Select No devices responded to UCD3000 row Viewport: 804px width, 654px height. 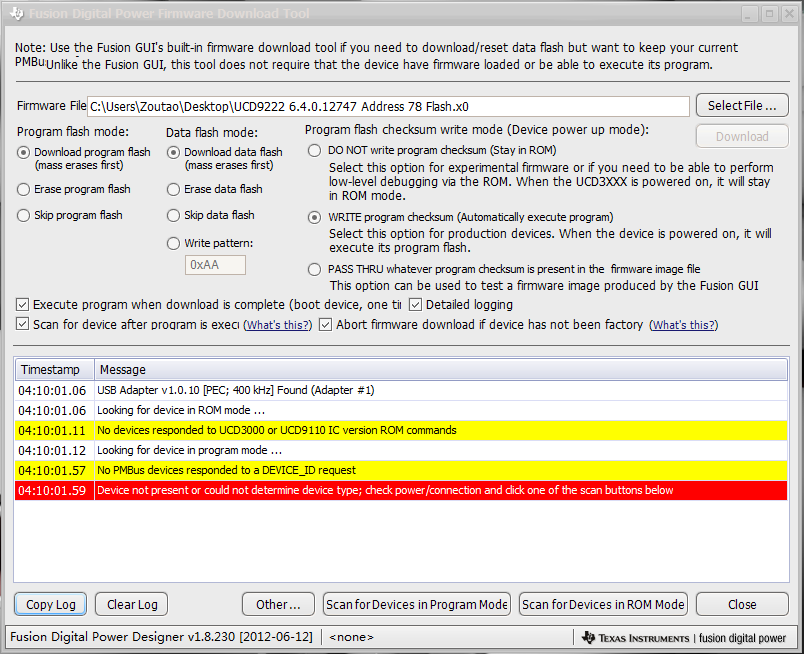click(401, 430)
